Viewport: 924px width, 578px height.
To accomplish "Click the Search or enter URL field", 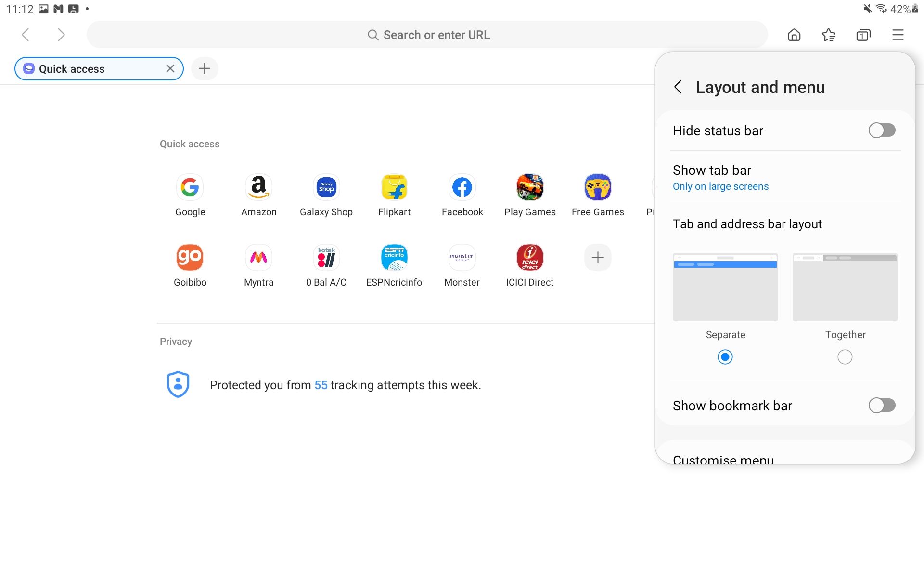I will (x=427, y=34).
